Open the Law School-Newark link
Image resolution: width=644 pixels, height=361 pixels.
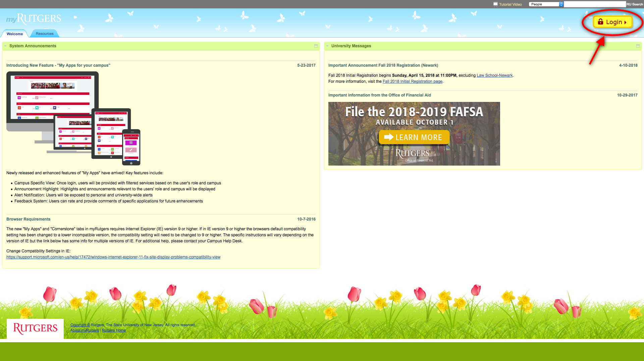click(x=494, y=75)
